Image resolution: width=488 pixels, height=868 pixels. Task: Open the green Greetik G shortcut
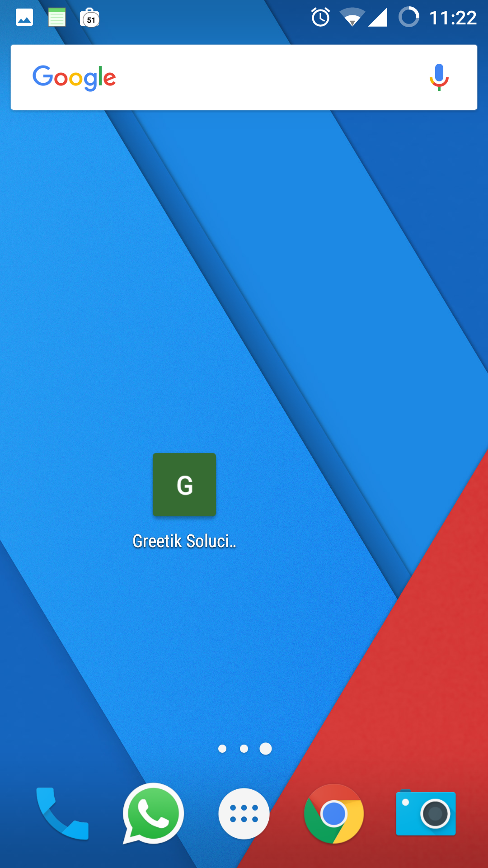(x=184, y=485)
